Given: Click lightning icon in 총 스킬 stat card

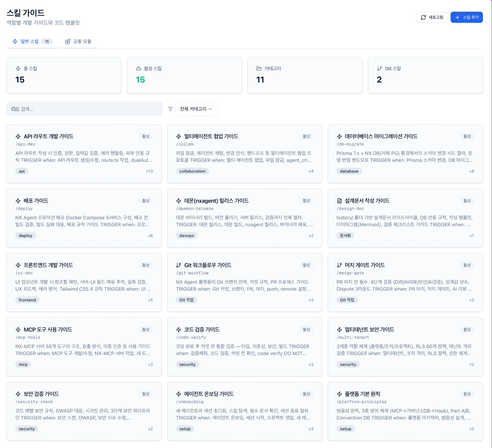Looking at the screenshot, I should tap(18, 69).
